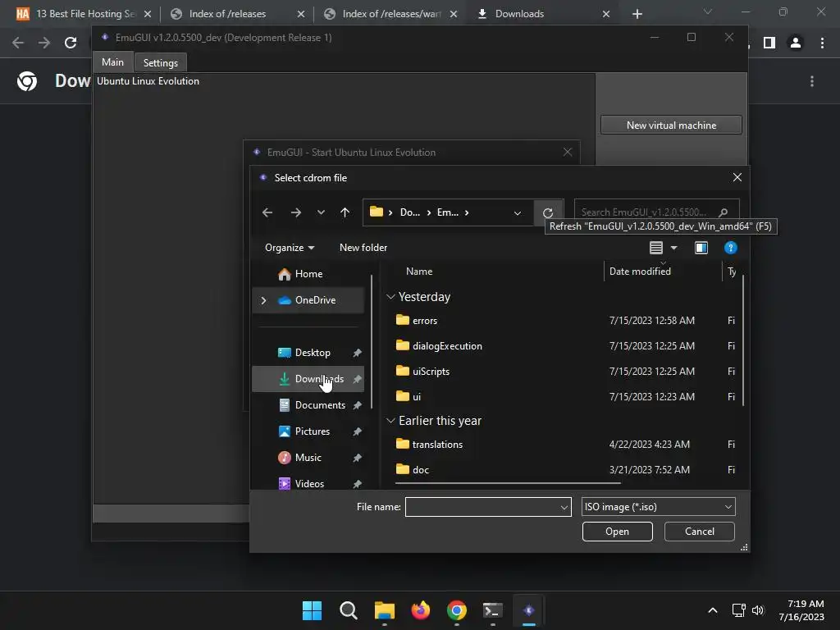840x630 pixels.
Task: Open the Chrome profile icon
Action: pos(796,43)
